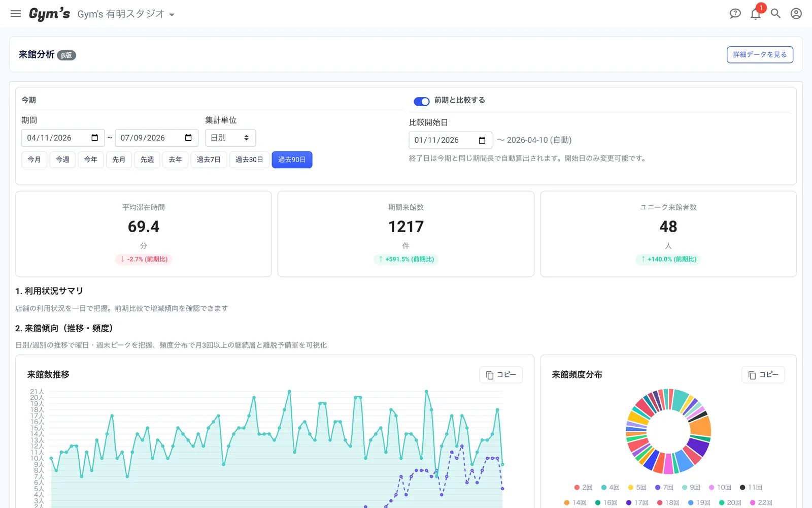Open the help chat icon
The height and width of the screenshot is (508, 812).
(x=735, y=14)
